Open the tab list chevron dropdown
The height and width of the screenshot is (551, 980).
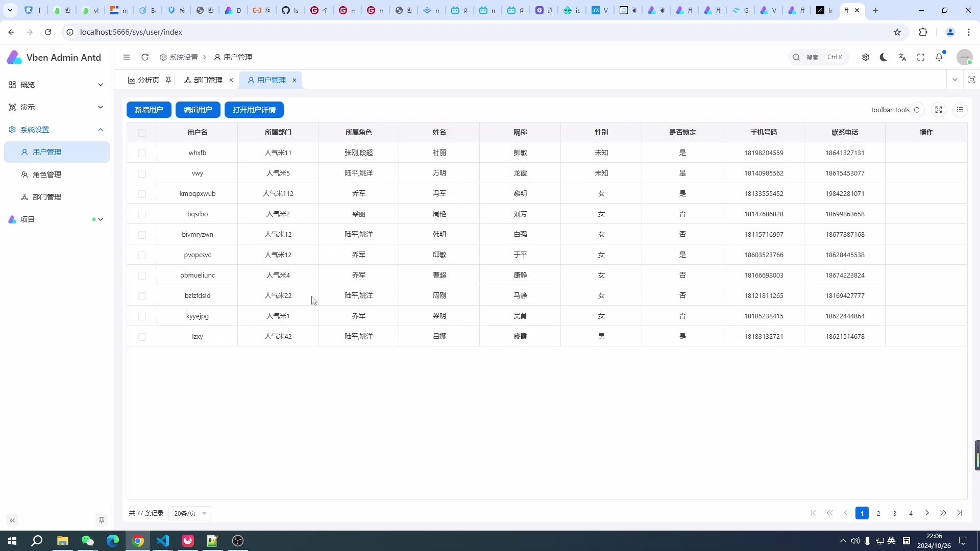[955, 80]
